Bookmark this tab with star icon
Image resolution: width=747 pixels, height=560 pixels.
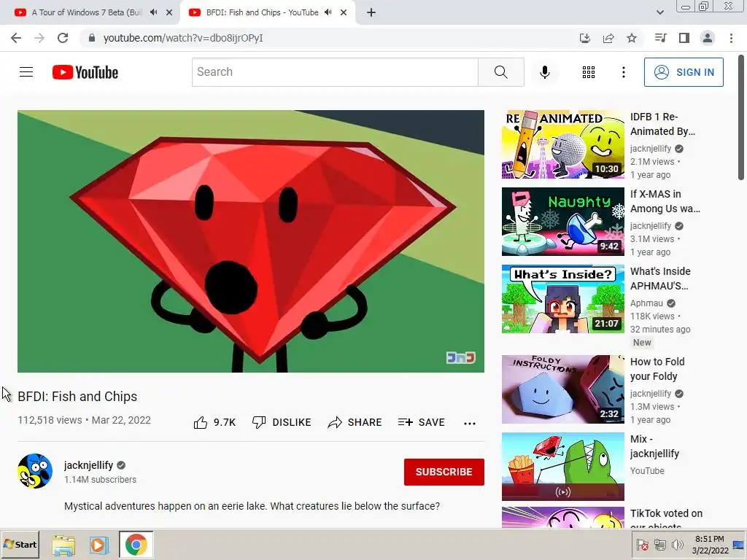[632, 38]
